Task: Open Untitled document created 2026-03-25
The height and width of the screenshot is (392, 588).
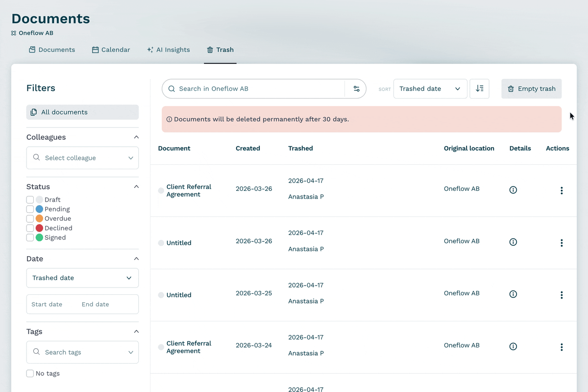Action: click(x=179, y=295)
